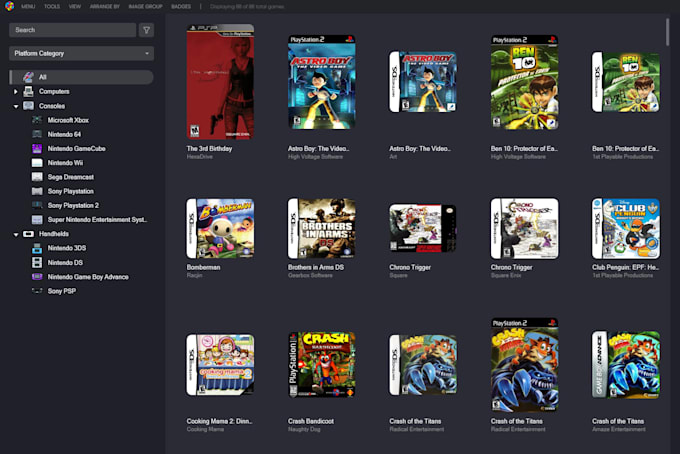The width and height of the screenshot is (680, 454).
Task: Open the Platform Category dropdown
Action: point(82,53)
